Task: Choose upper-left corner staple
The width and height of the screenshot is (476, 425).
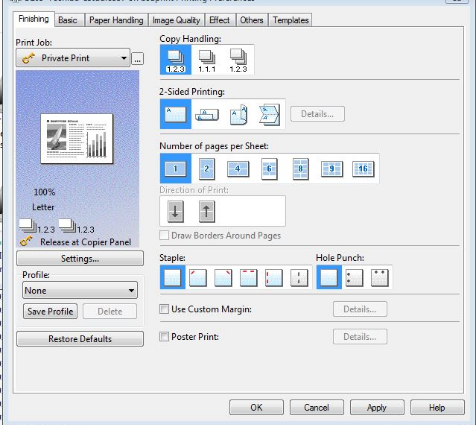Action: [198, 278]
